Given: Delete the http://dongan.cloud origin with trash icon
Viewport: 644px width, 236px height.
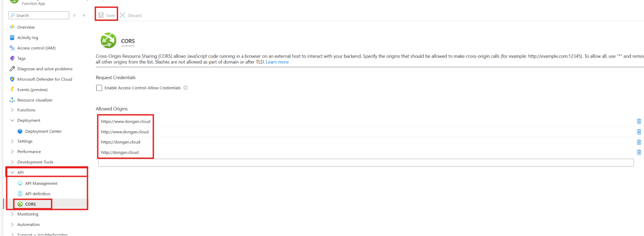Looking at the screenshot, I should tap(639, 152).
